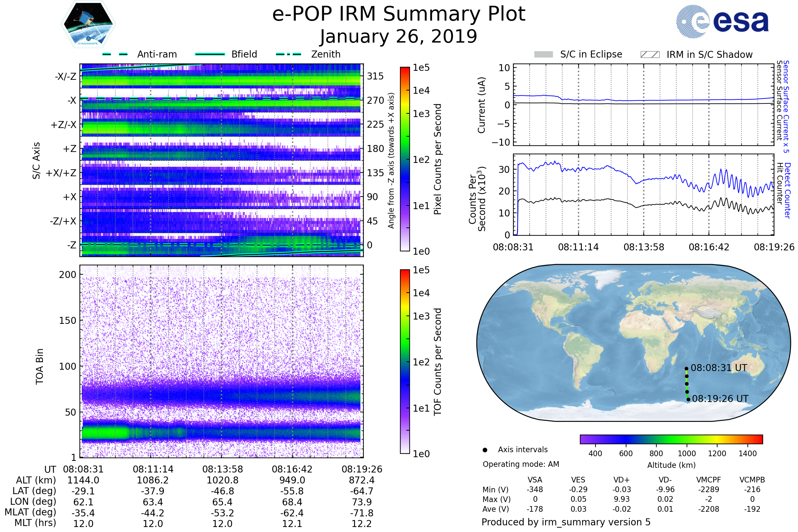Click the January 26, 2019 date heading
This screenshot has width=798, height=532.
point(399,37)
